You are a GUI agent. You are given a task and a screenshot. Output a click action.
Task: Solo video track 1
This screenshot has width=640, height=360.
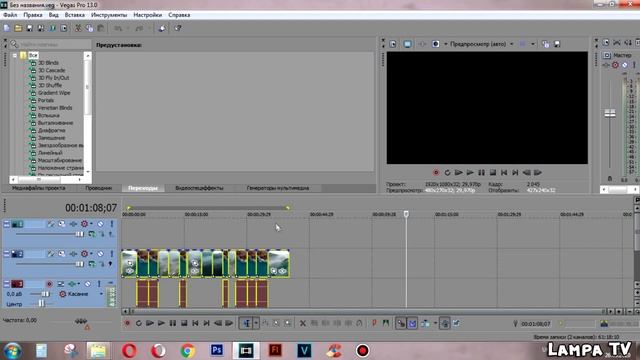tap(112, 224)
